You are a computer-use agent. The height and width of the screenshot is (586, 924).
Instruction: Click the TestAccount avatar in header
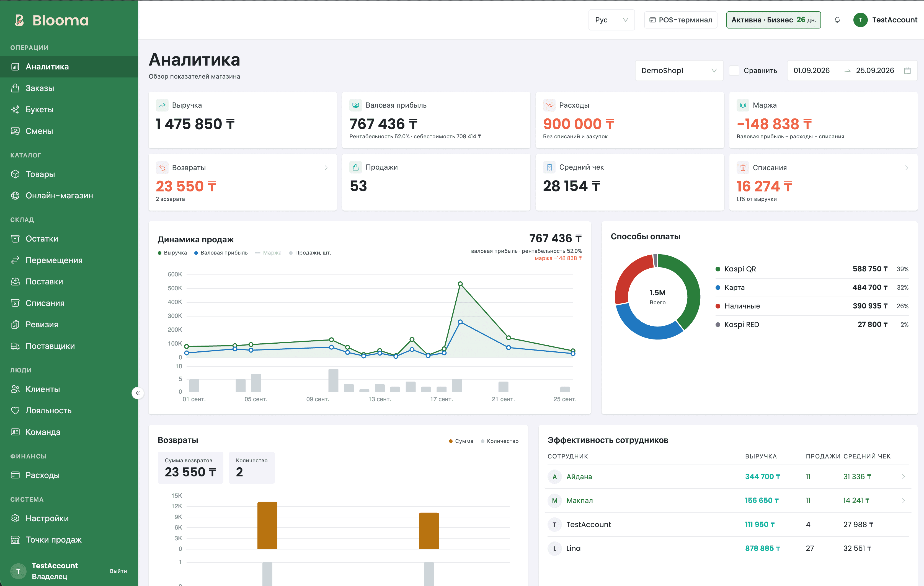coord(860,20)
